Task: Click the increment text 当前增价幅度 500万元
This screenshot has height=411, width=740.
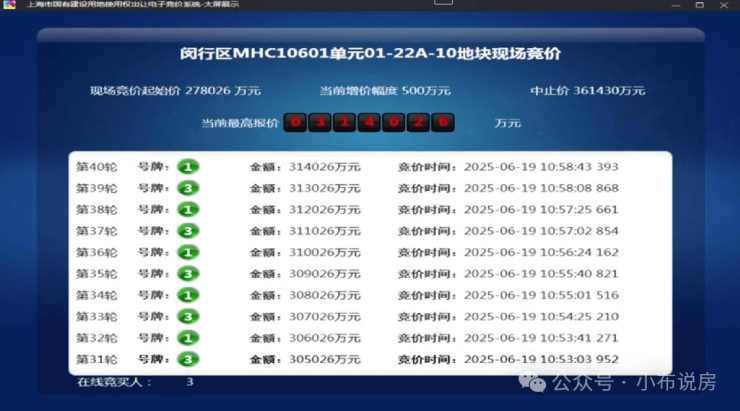Action: pyautogui.click(x=385, y=91)
